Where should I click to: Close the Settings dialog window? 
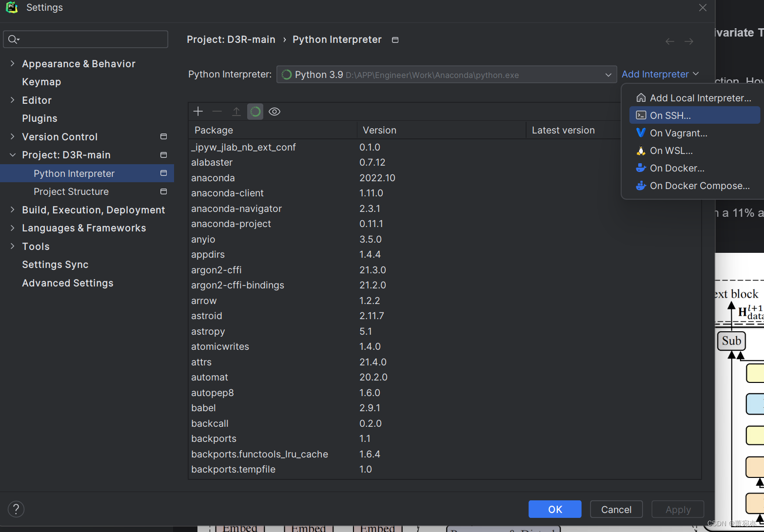[x=703, y=8]
